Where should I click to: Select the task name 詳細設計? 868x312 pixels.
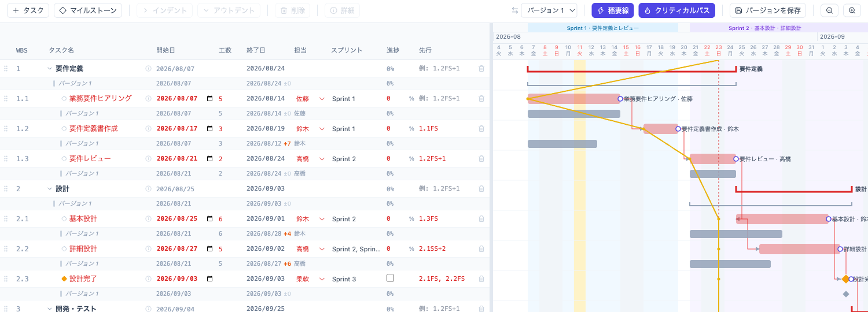(x=83, y=249)
